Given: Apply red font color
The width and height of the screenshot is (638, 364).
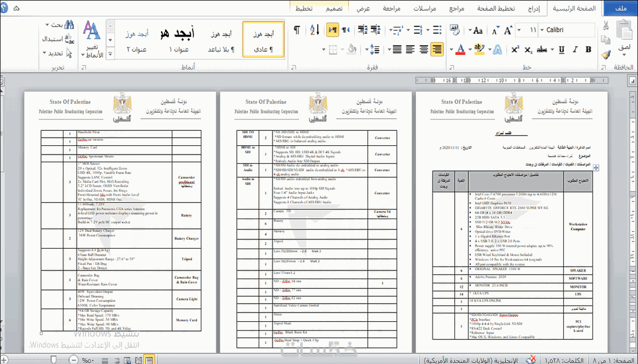Looking at the screenshot, I should point(461,50).
